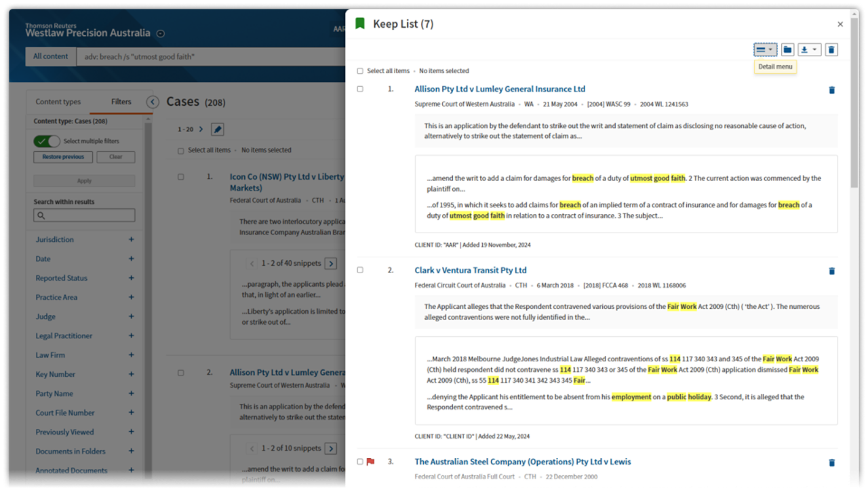Click the folder icon in Keep List toolbar

click(787, 49)
